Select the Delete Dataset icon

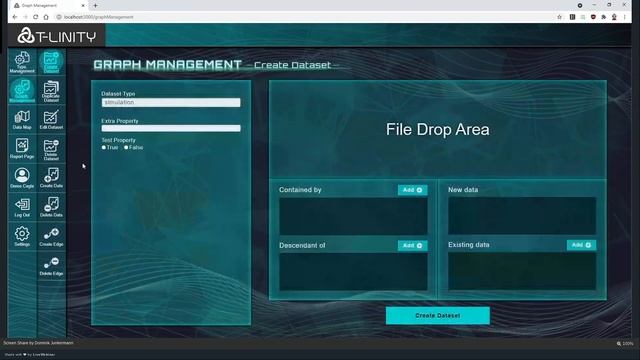point(51,149)
